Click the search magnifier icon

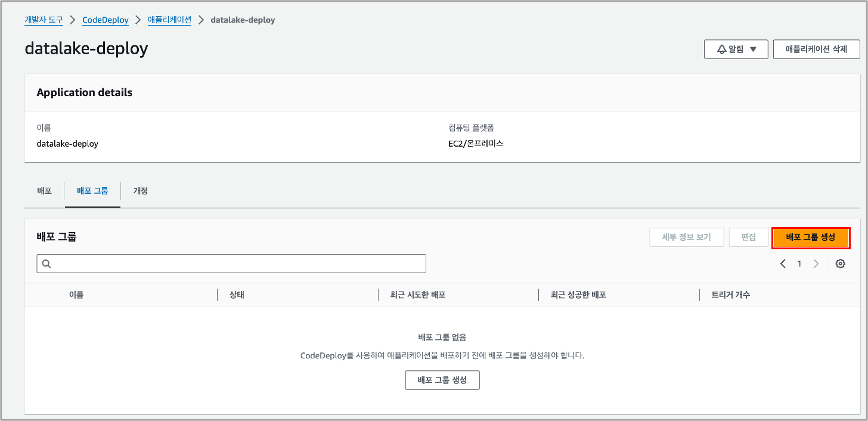(x=46, y=264)
